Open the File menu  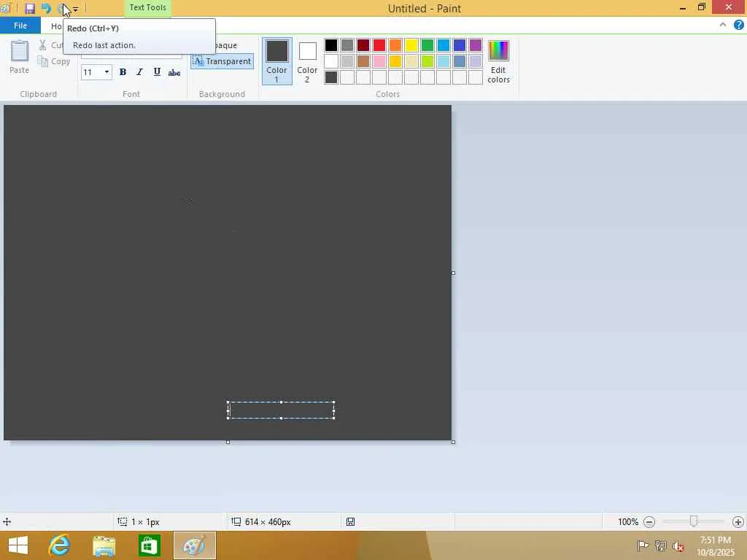tap(20, 26)
